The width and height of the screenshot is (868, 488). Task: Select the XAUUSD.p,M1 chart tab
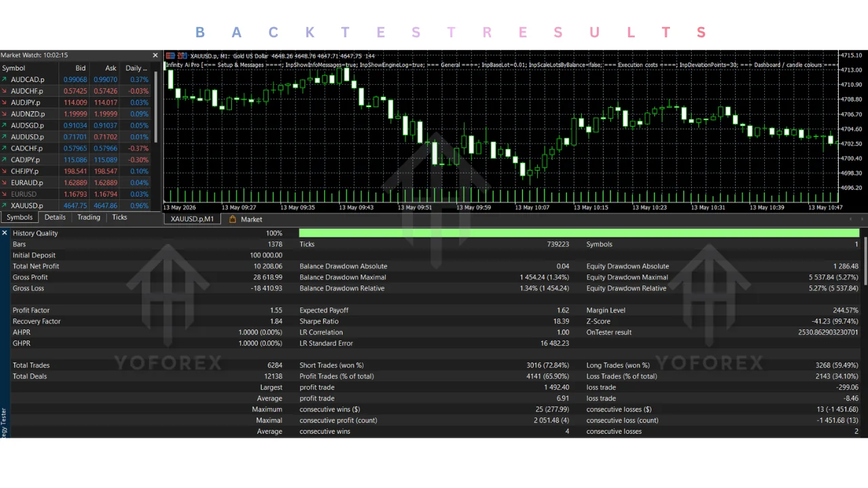click(x=192, y=219)
